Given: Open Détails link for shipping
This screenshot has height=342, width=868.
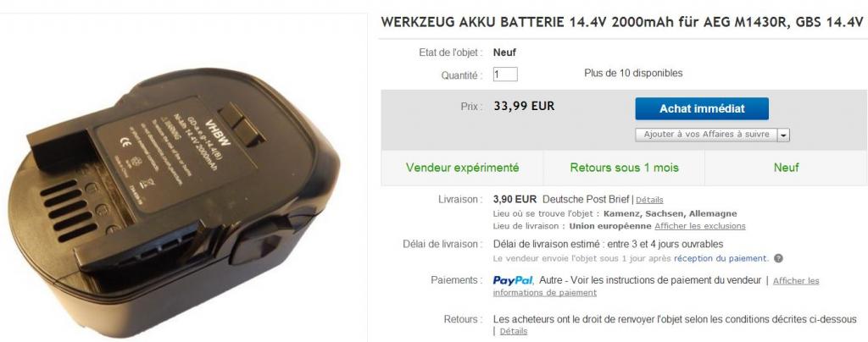Looking at the screenshot, I should [x=649, y=200].
